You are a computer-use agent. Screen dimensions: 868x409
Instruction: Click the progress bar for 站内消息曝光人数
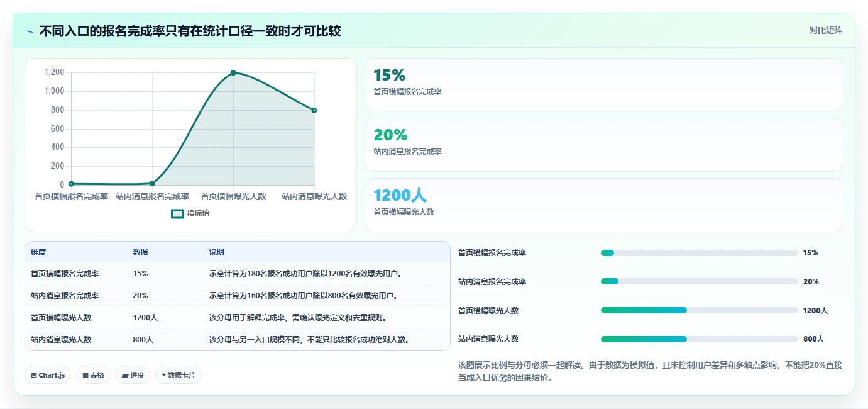699,339
